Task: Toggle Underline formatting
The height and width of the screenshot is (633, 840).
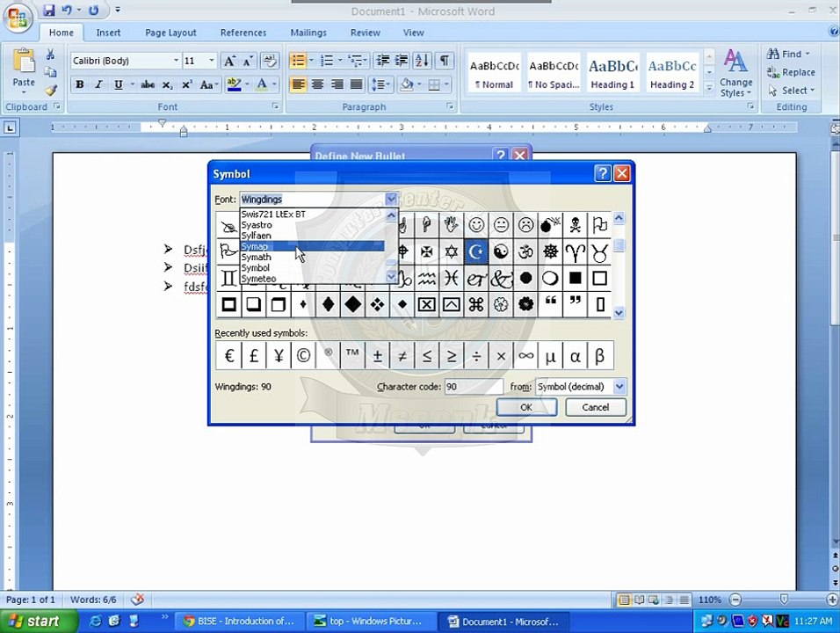Action: click(x=118, y=84)
